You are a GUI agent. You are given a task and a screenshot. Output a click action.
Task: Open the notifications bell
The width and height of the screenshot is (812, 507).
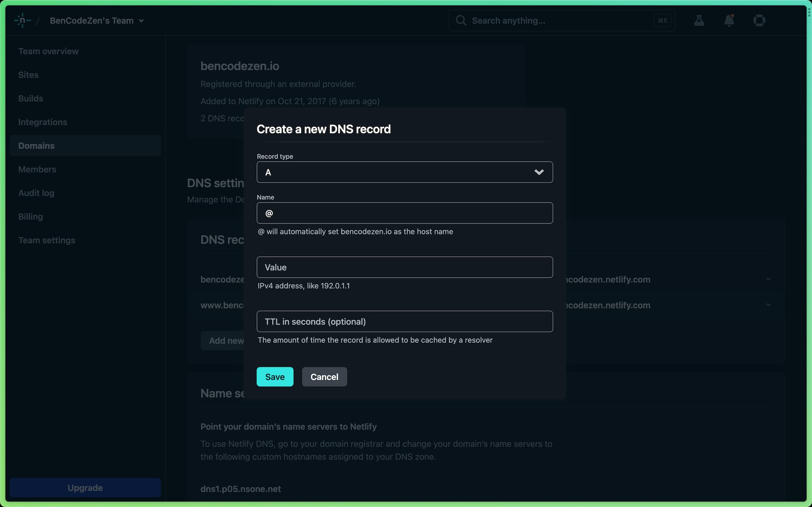[x=729, y=20]
